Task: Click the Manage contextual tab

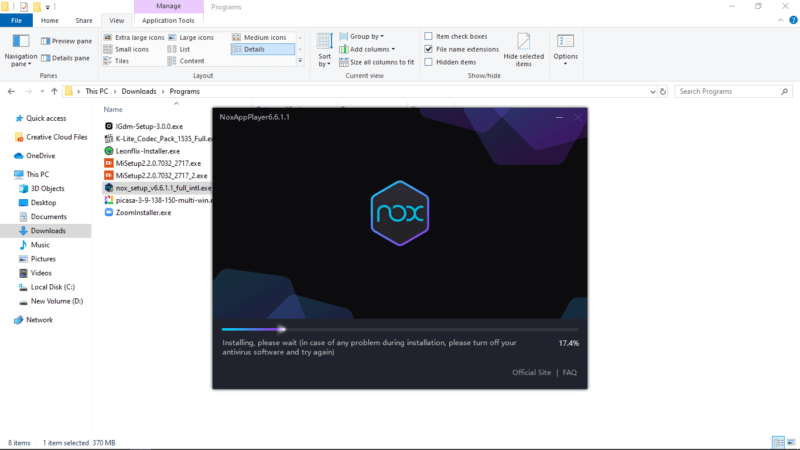Action: point(168,6)
